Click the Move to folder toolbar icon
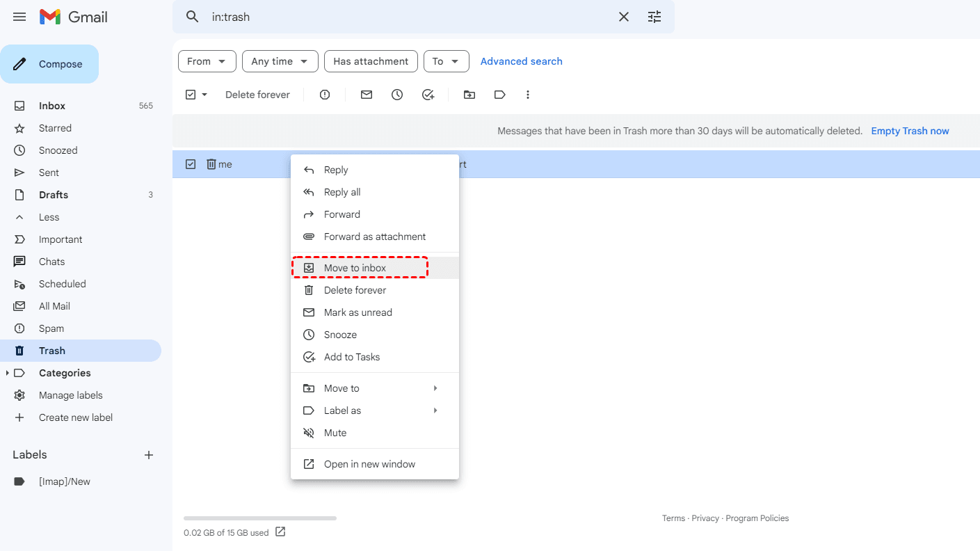980x551 pixels. [469, 95]
